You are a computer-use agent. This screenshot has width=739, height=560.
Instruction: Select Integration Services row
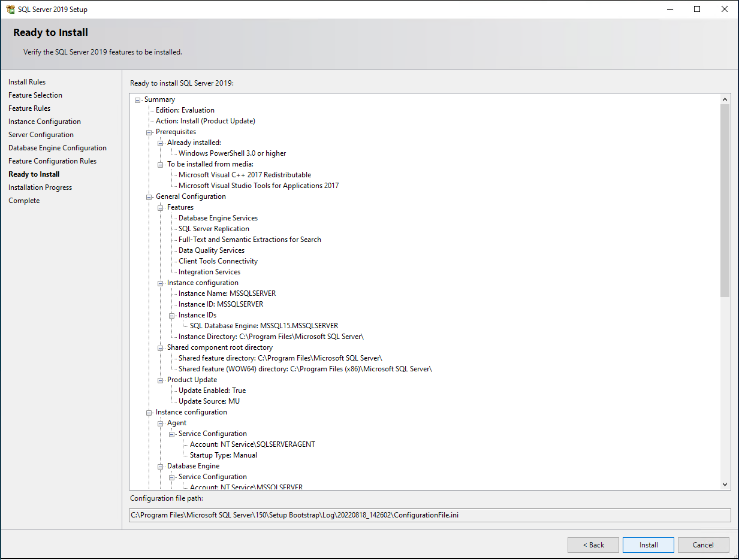209,272
